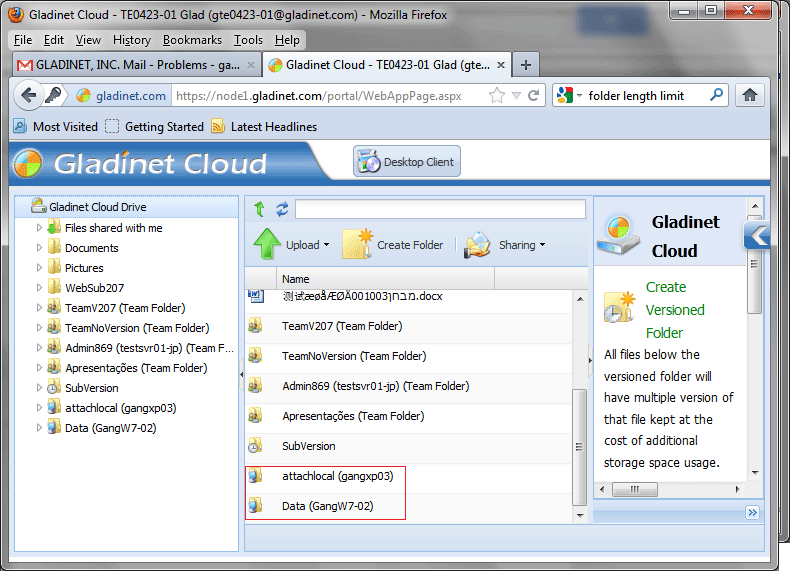Expand Files shared with me tree node
Viewport: 790px width, 571px height.
(39, 228)
